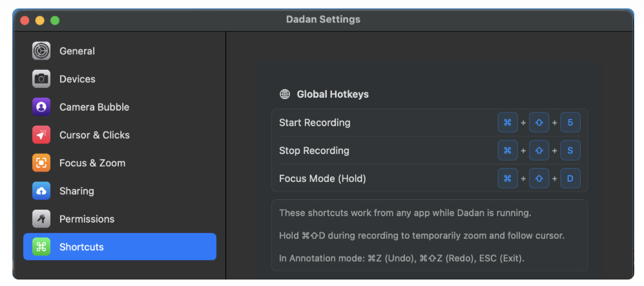Image resolution: width=644 pixels, height=286 pixels.
Task: Click the 'Hold ⌘⇧D during recording' note
Action: 422,236
